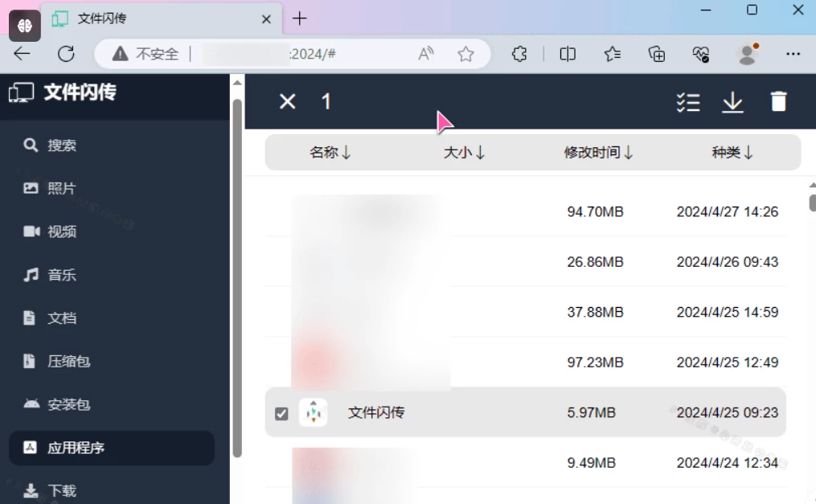Open the browser workspace brain icon
Screen dimensions: 816x504
24,25
